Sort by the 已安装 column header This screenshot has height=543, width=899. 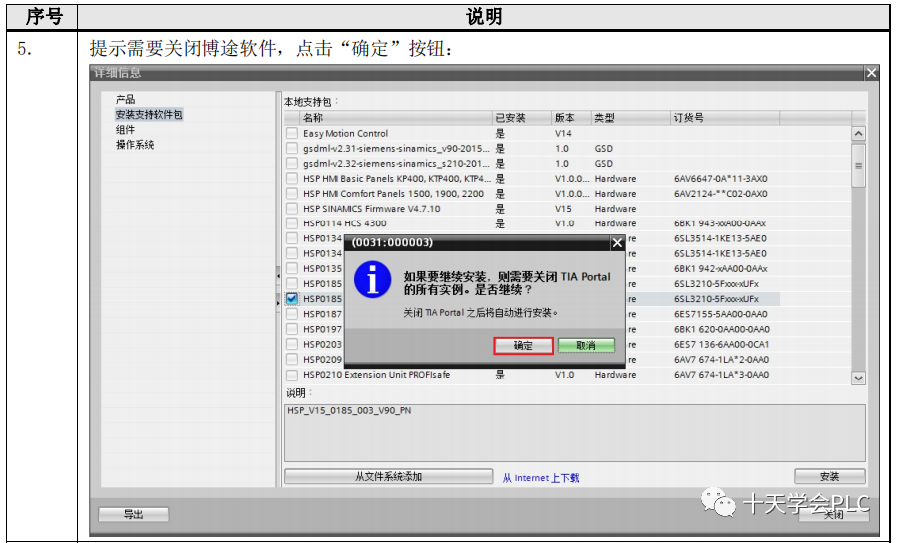coord(522,118)
